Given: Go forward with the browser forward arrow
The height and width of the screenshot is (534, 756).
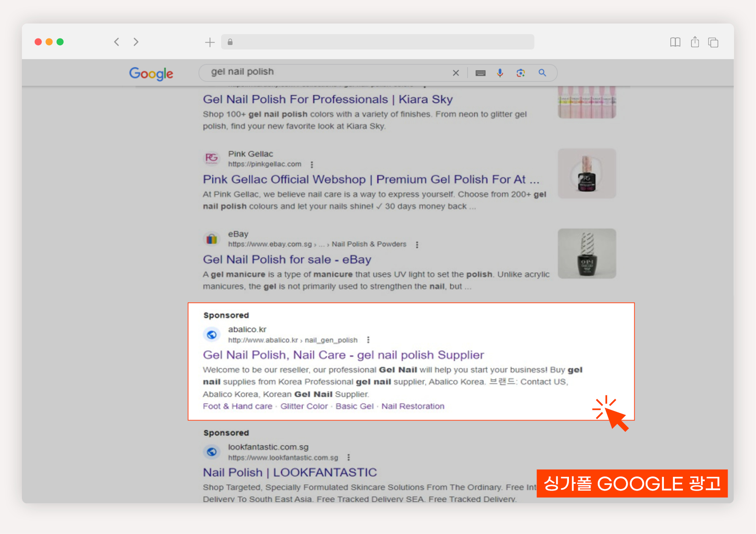Looking at the screenshot, I should pyautogui.click(x=136, y=42).
